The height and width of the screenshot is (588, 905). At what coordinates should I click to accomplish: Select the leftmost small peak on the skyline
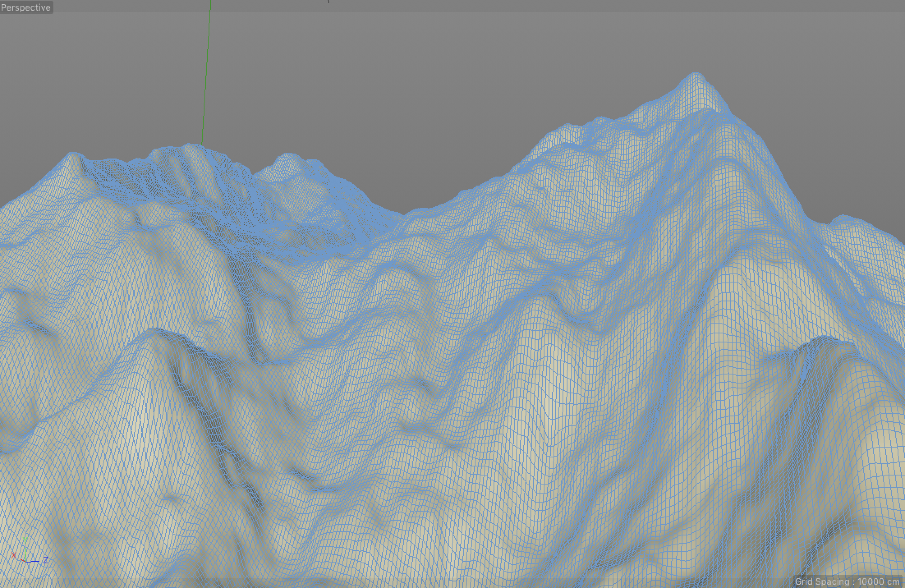(x=73, y=154)
